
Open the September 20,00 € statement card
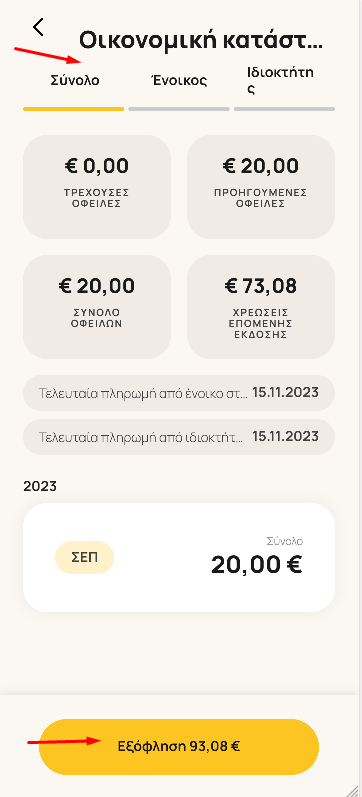(179, 557)
